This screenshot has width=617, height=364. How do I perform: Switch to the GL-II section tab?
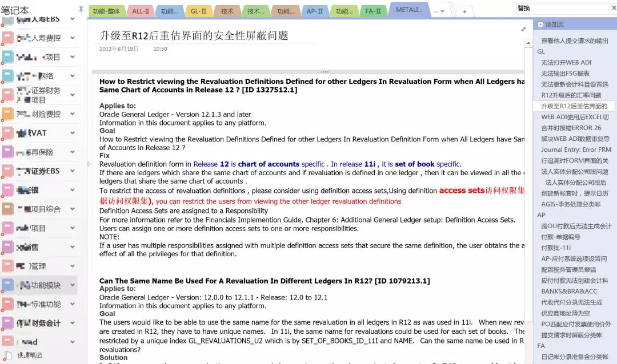198,11
